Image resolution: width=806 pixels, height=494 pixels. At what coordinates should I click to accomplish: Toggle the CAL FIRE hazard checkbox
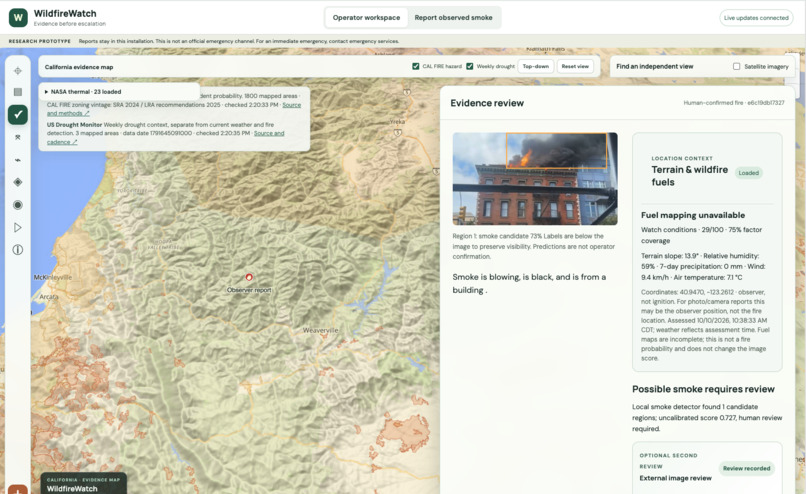point(415,66)
